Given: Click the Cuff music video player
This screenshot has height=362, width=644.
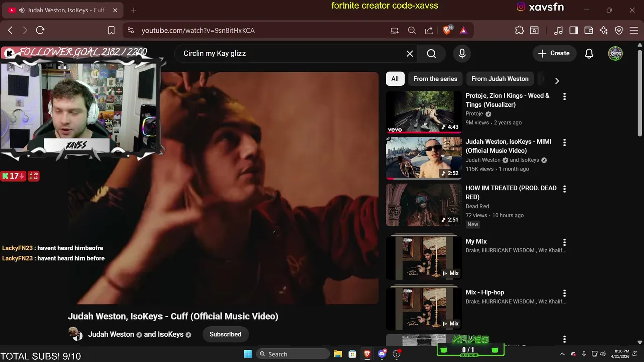Looking at the screenshot, I should pyautogui.click(x=224, y=188).
